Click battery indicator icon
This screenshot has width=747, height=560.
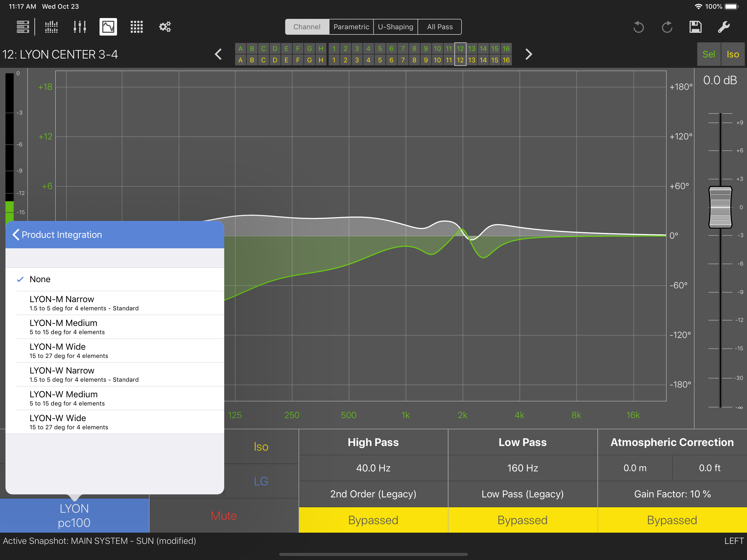click(731, 6)
